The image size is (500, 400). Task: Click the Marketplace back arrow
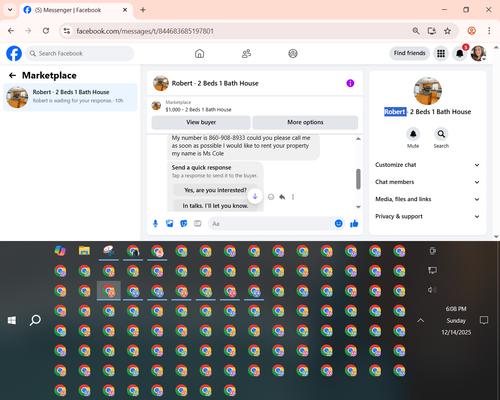pos(12,75)
